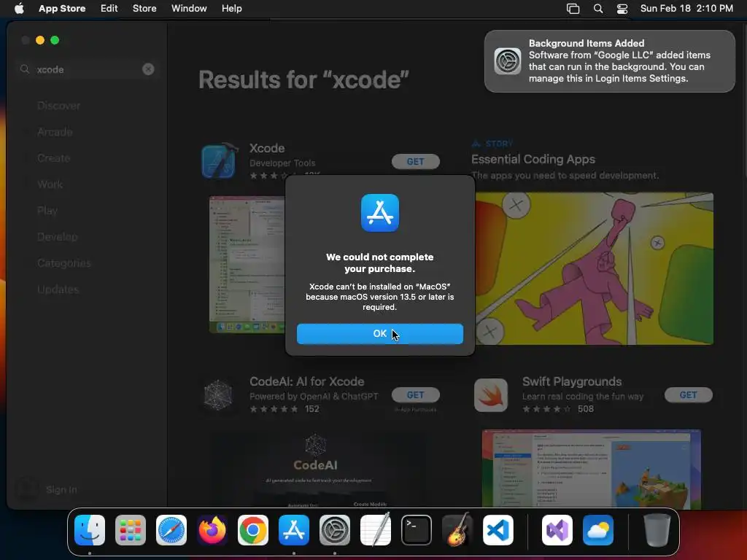Open Essential Coding Apps story title
The width and height of the screenshot is (747, 560).
[533, 159]
